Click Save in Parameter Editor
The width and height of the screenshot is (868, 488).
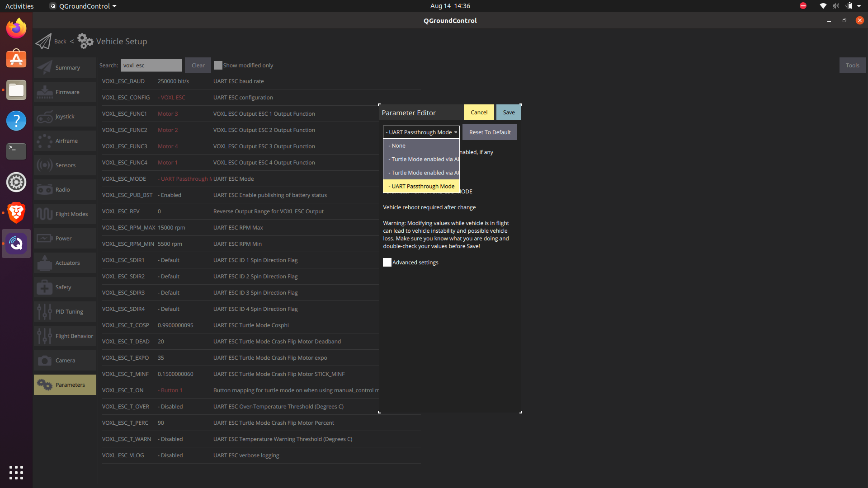click(509, 113)
